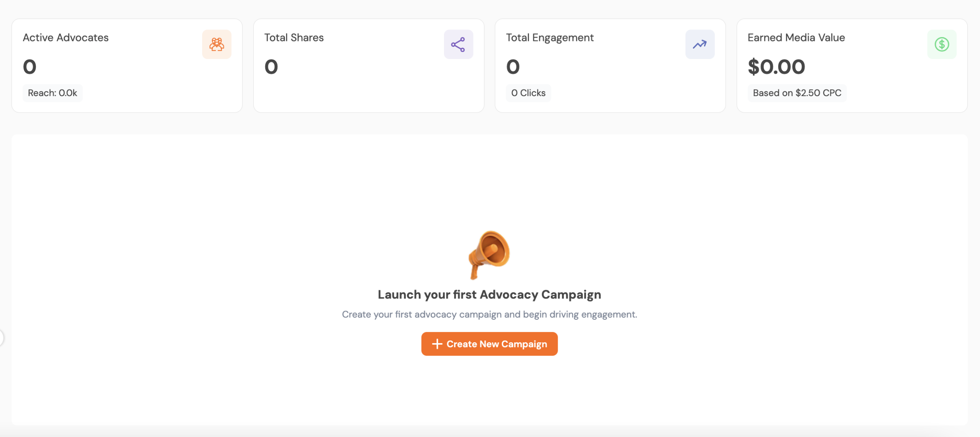Click the orange megaphone illustration

click(489, 254)
